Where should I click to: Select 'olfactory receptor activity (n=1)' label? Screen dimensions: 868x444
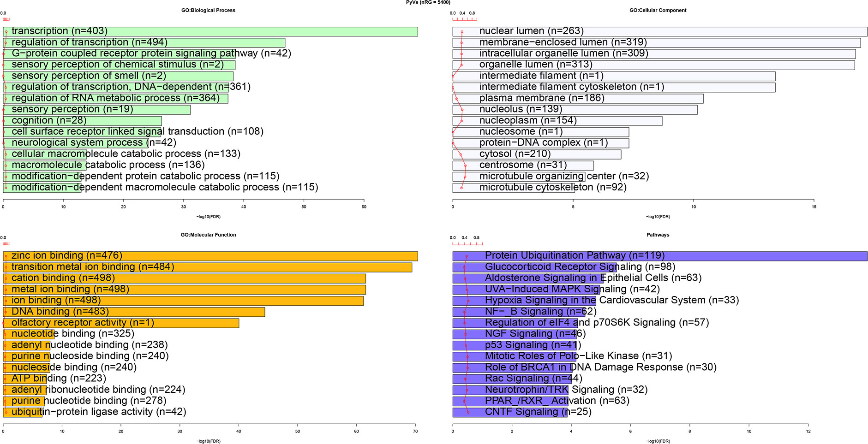tap(83, 322)
